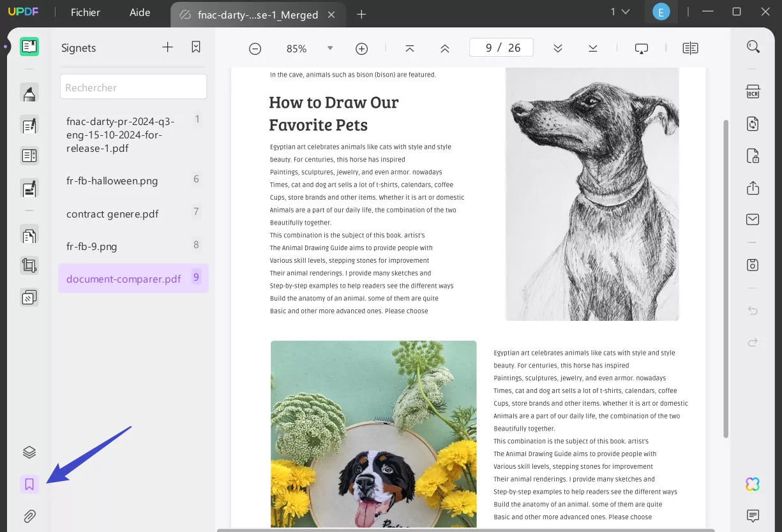Screen dimensions: 782x532
Task: Open the Crop Pages tool
Action: [x=29, y=265]
